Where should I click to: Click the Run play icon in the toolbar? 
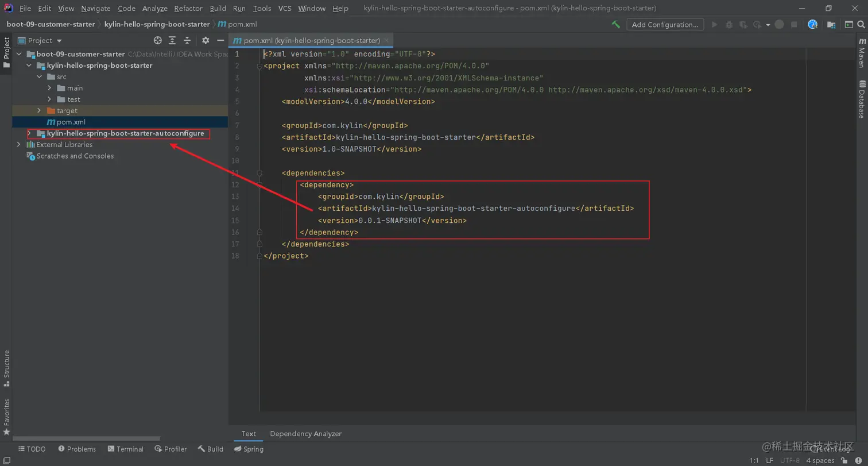(715, 24)
